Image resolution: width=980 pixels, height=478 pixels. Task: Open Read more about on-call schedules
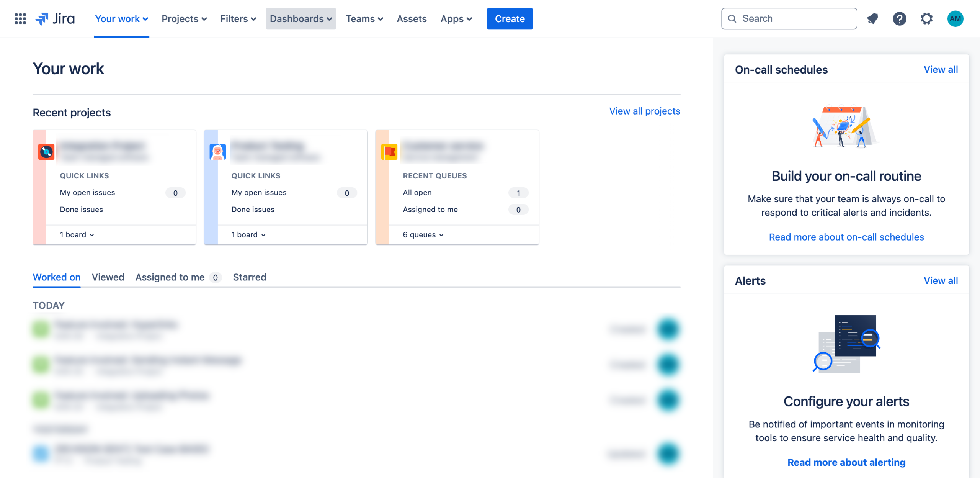846,237
